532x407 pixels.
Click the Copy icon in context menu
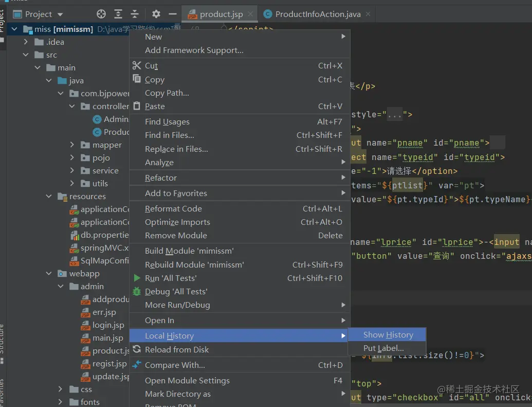pyautogui.click(x=136, y=79)
